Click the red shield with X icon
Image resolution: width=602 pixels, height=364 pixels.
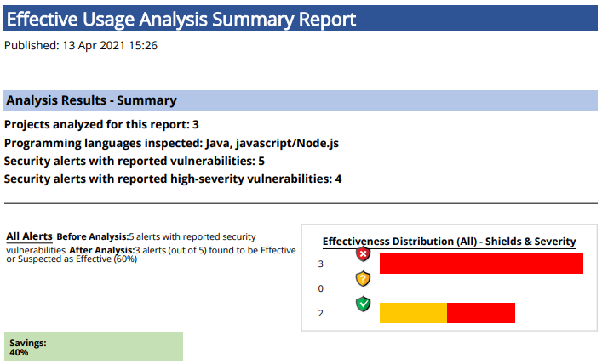point(363,254)
